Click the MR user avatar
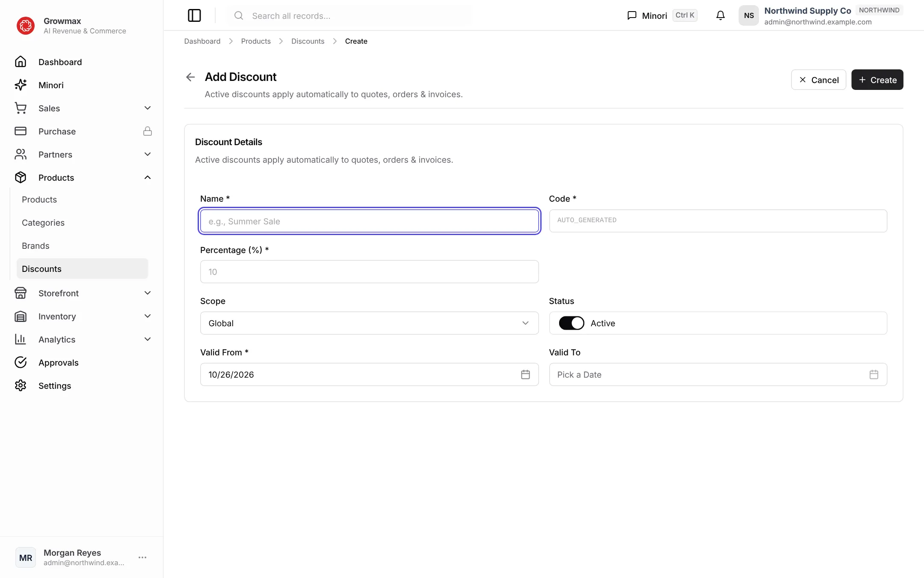The width and height of the screenshot is (924, 578). pos(26,557)
